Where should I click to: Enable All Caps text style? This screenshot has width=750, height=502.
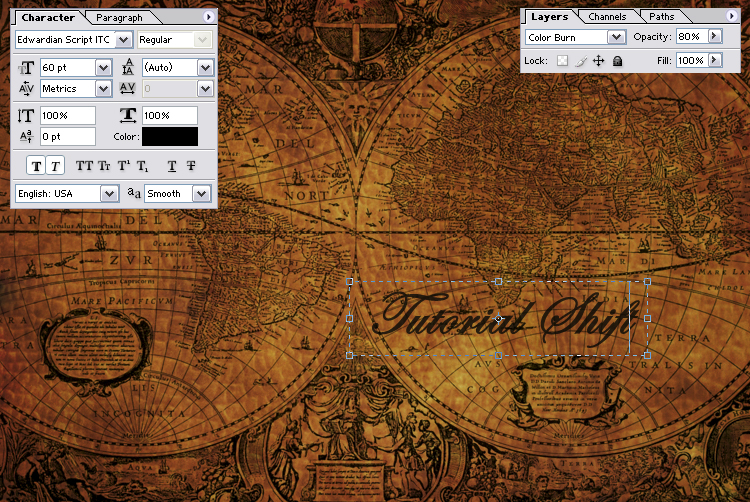(x=85, y=166)
